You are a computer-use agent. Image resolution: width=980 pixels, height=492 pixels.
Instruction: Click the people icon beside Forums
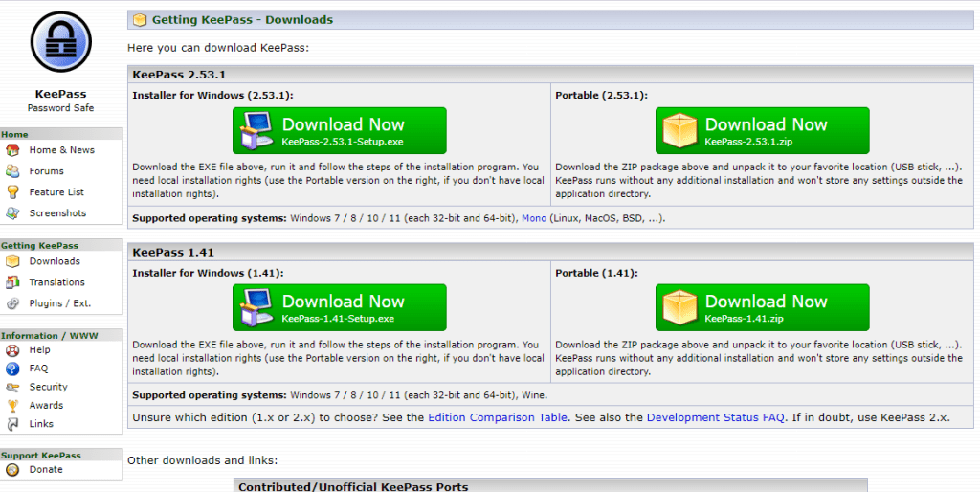[x=12, y=170]
